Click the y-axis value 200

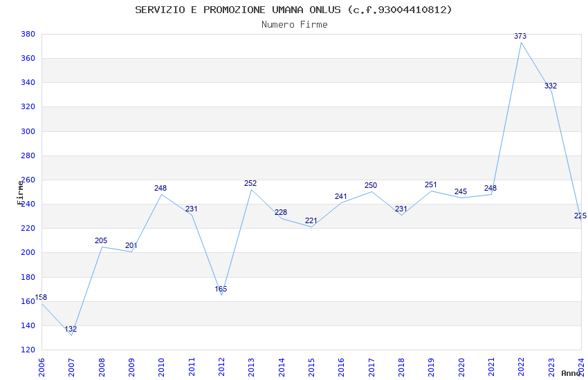click(x=28, y=253)
